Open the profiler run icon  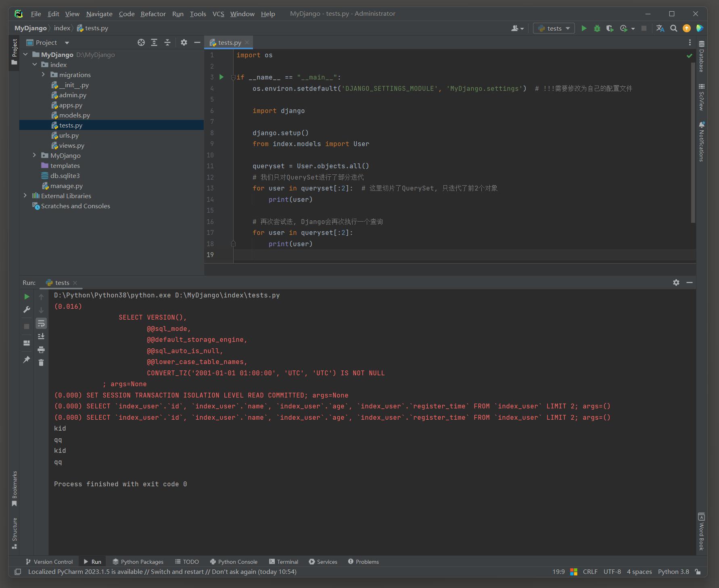coord(624,28)
